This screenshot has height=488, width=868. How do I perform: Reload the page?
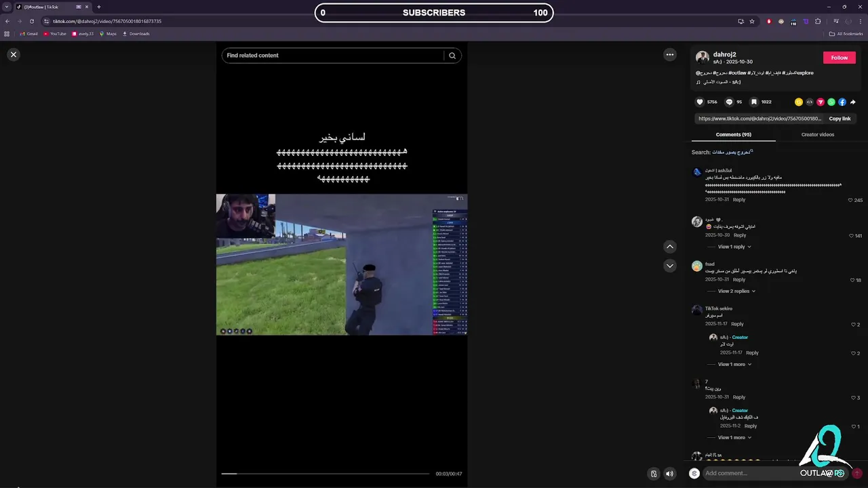(x=31, y=21)
